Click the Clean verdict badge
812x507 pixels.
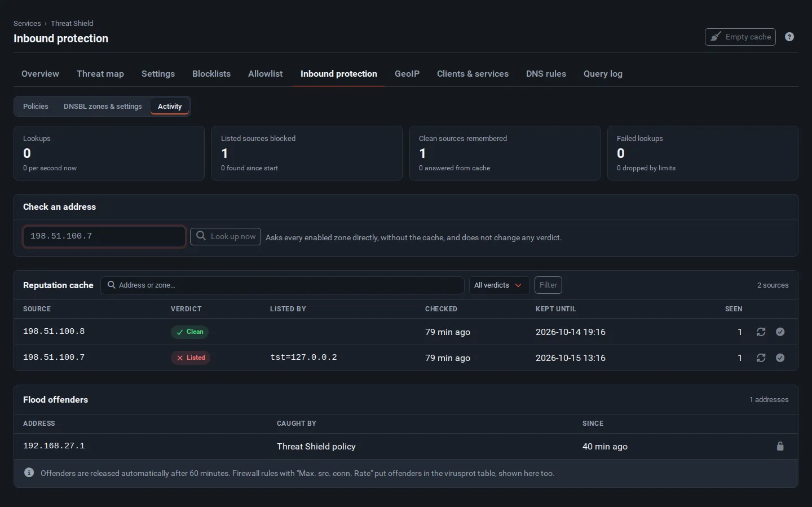189,332
